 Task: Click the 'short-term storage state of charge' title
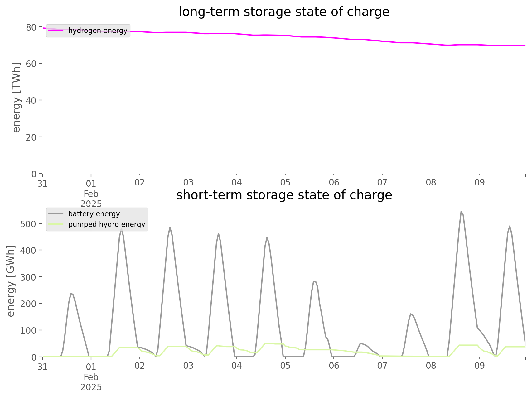click(x=284, y=195)
